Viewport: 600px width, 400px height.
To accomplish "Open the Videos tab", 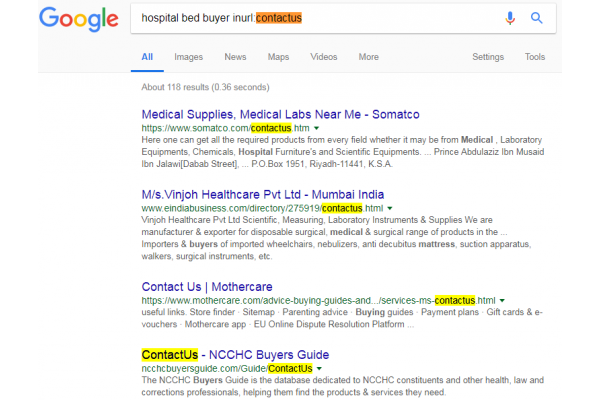I will coord(324,57).
